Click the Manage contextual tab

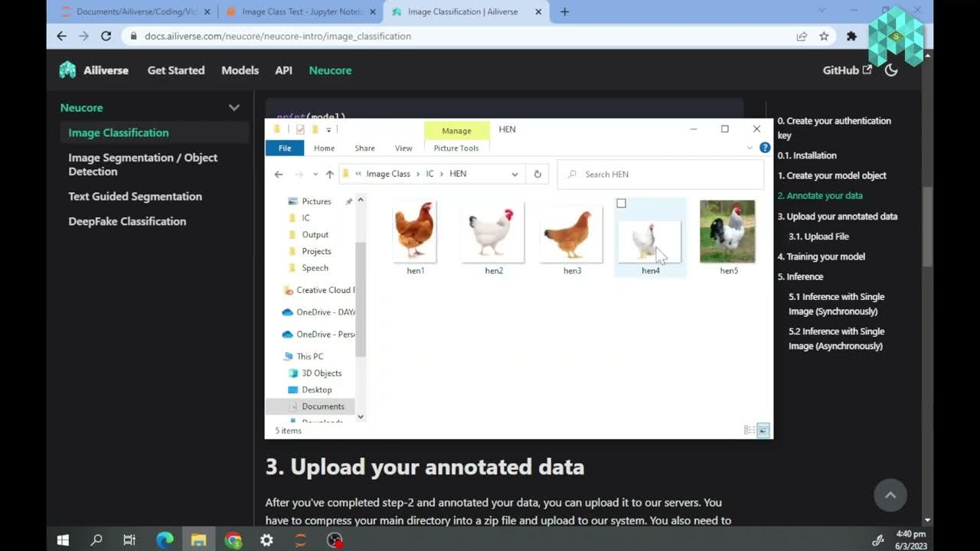(x=456, y=131)
